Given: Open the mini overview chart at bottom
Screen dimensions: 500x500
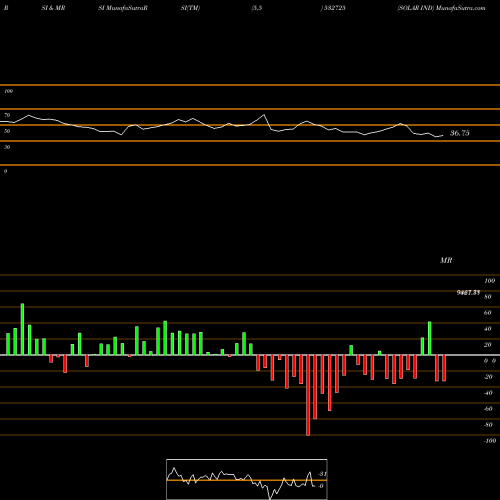Looking at the screenshot, I should click(x=247, y=479).
